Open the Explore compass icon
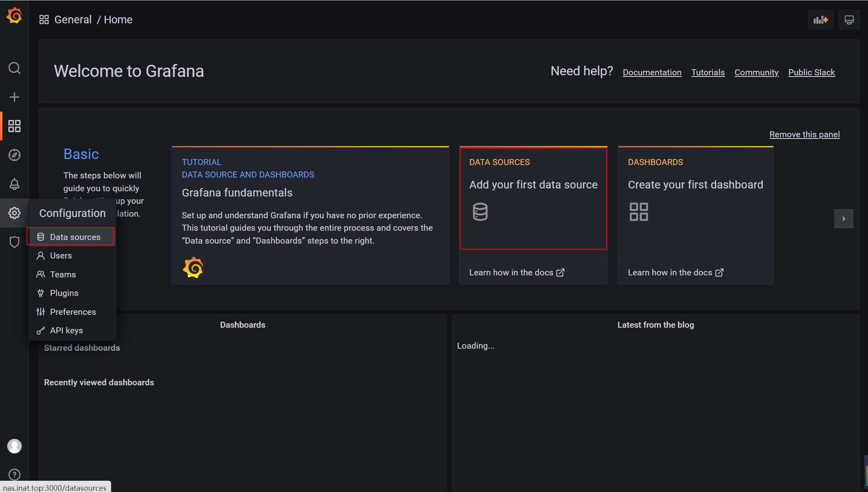This screenshot has height=492, width=868. [x=14, y=155]
